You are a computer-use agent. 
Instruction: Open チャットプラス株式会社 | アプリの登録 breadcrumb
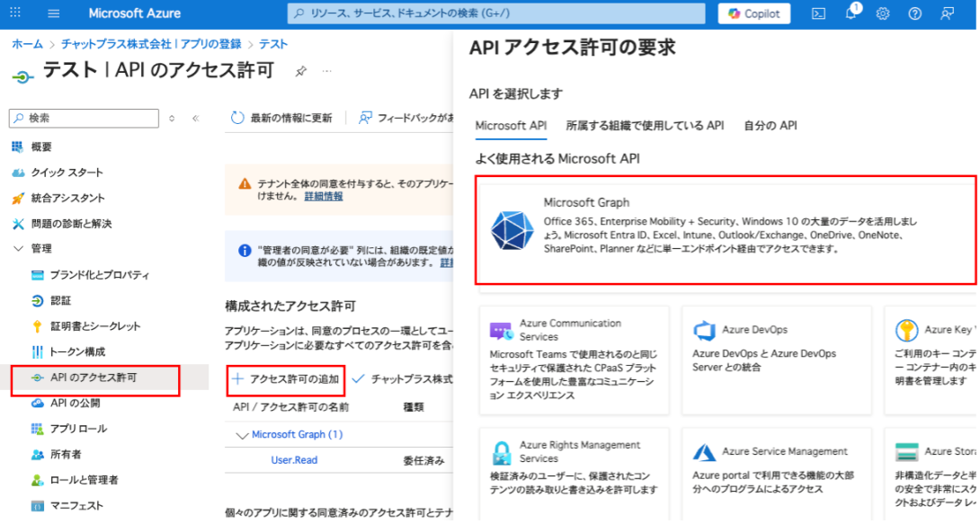coord(151,44)
